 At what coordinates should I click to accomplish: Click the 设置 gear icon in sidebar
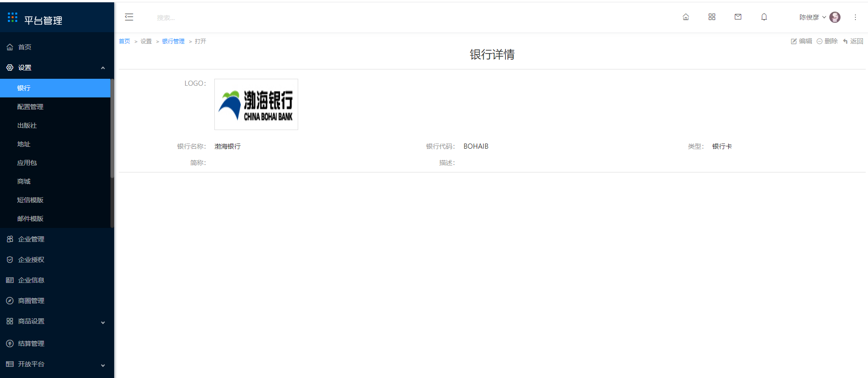click(10, 68)
